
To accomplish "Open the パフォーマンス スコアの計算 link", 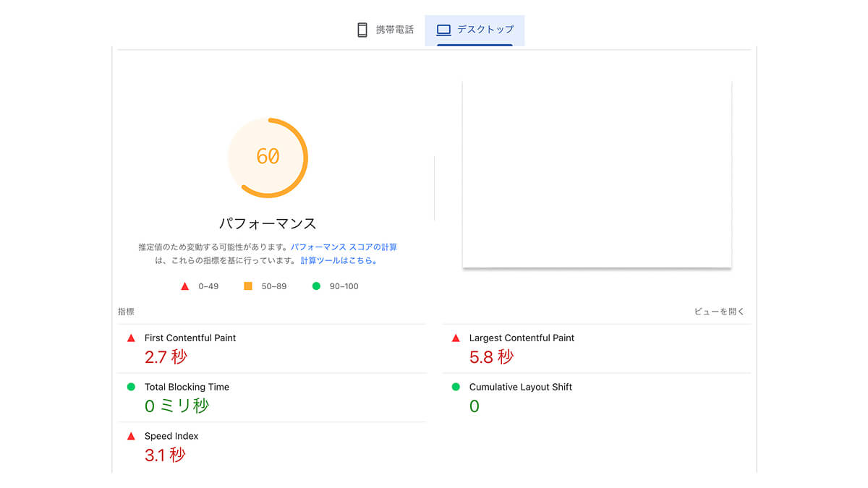I will pyautogui.click(x=344, y=247).
